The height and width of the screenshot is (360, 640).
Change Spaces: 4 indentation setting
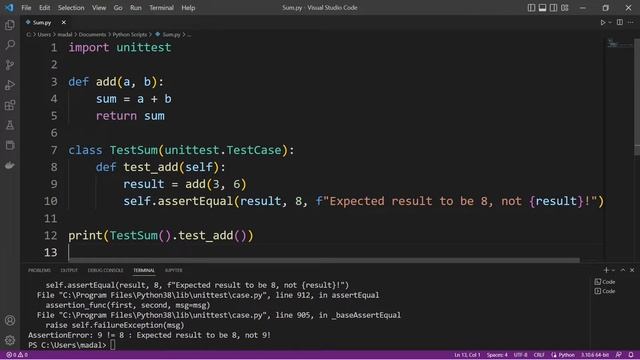tap(497, 355)
